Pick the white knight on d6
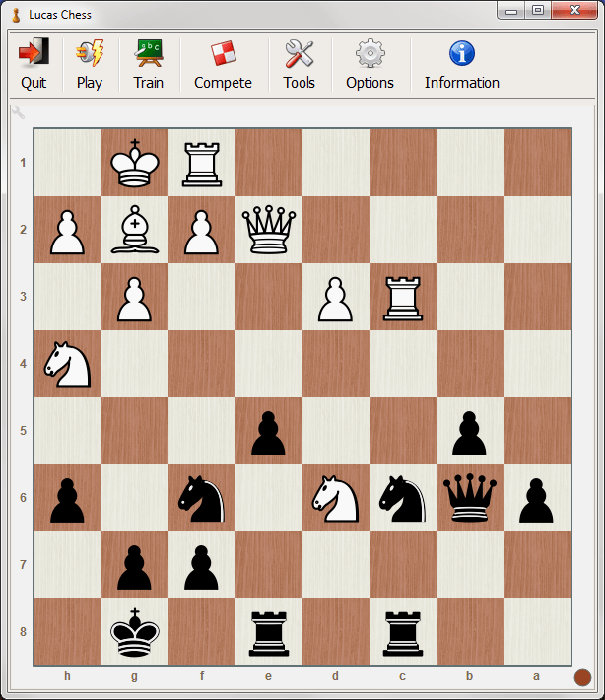 tap(335, 498)
